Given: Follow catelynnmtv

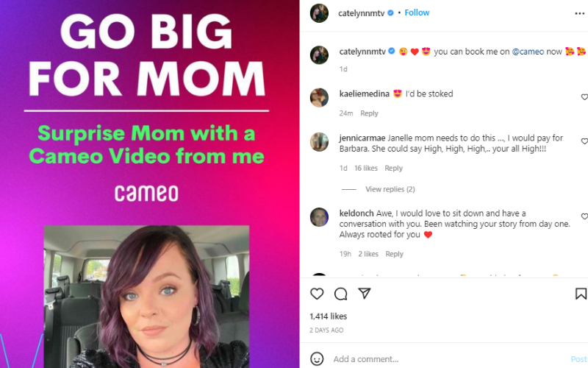Looking at the screenshot, I should 417,13.
